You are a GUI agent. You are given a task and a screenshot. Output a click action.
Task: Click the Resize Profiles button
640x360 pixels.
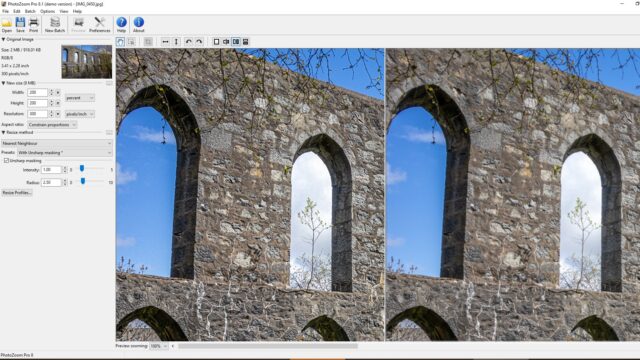17,193
